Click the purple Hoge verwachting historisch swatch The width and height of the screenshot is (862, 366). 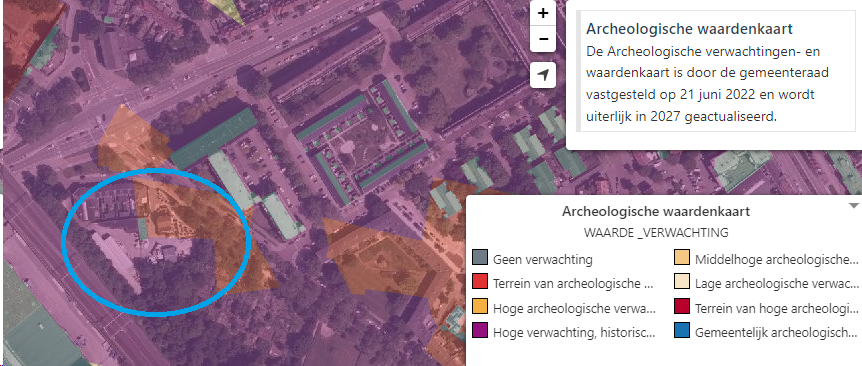click(480, 331)
